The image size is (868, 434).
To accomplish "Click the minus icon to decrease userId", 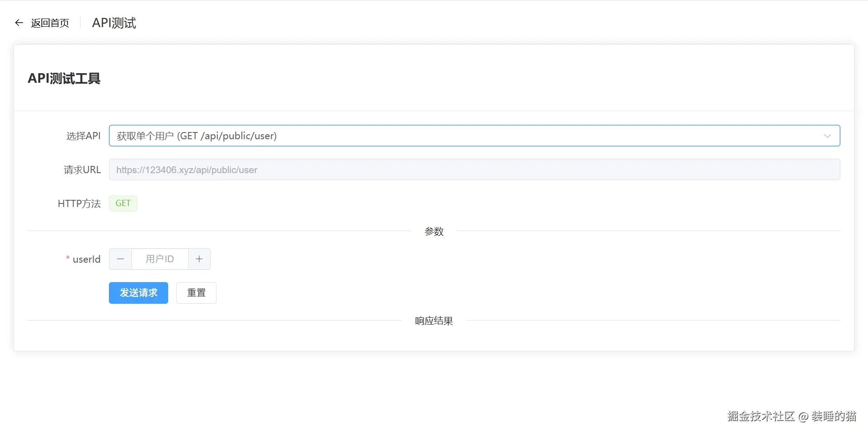I will pyautogui.click(x=120, y=259).
